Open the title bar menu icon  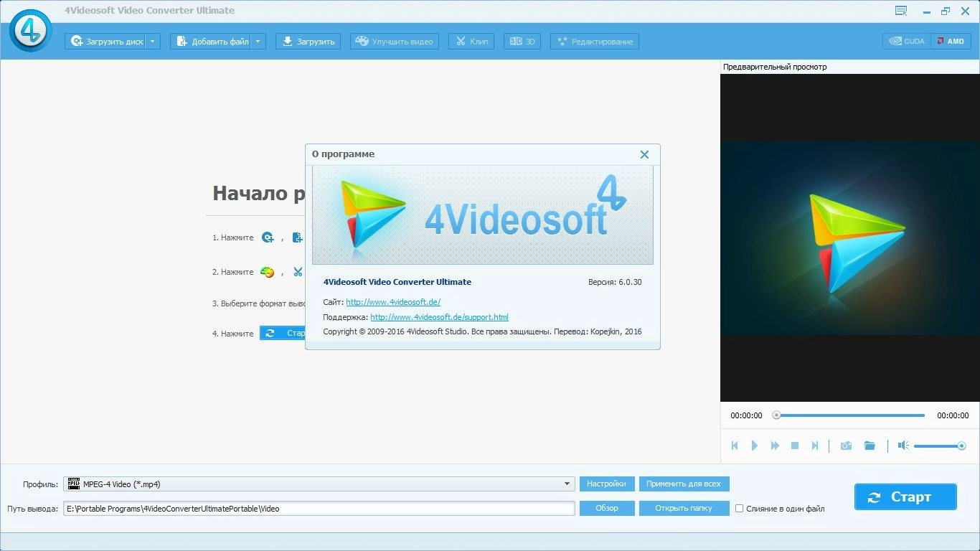[x=901, y=11]
